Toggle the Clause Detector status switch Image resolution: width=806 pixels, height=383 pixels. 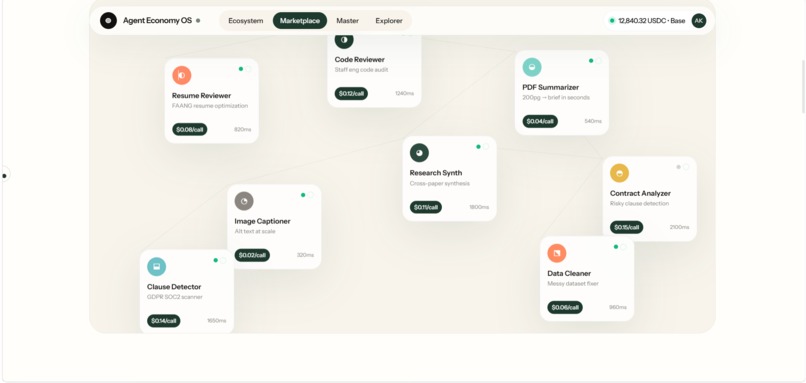[219, 260]
